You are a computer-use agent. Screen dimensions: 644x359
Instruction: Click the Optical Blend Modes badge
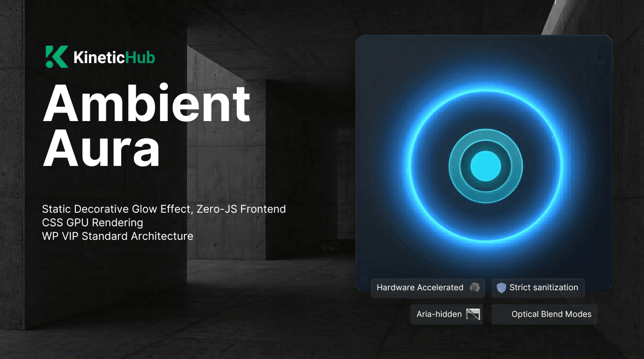tap(544, 314)
